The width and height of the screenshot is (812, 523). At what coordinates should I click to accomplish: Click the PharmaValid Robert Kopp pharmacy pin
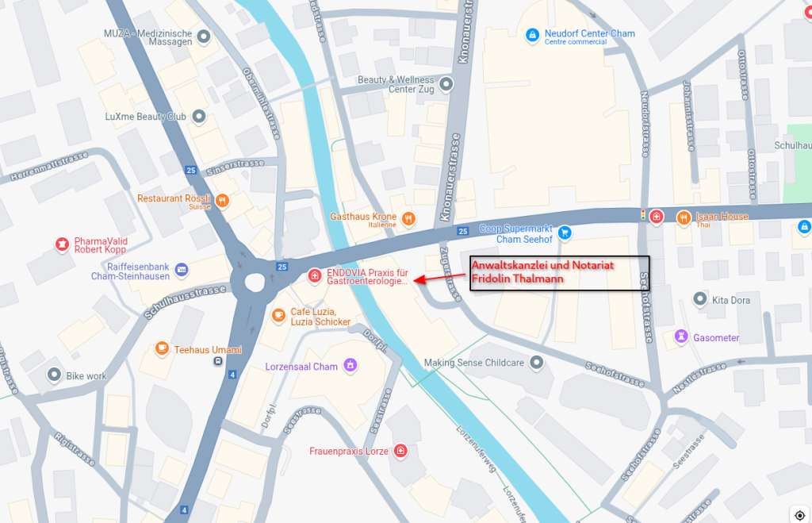62,244
